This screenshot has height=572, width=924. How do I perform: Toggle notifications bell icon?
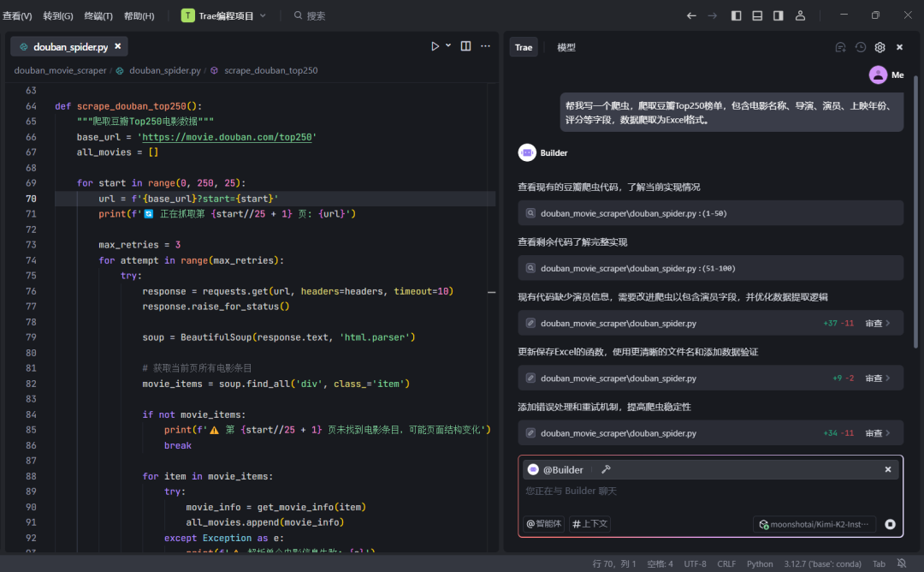(x=901, y=563)
